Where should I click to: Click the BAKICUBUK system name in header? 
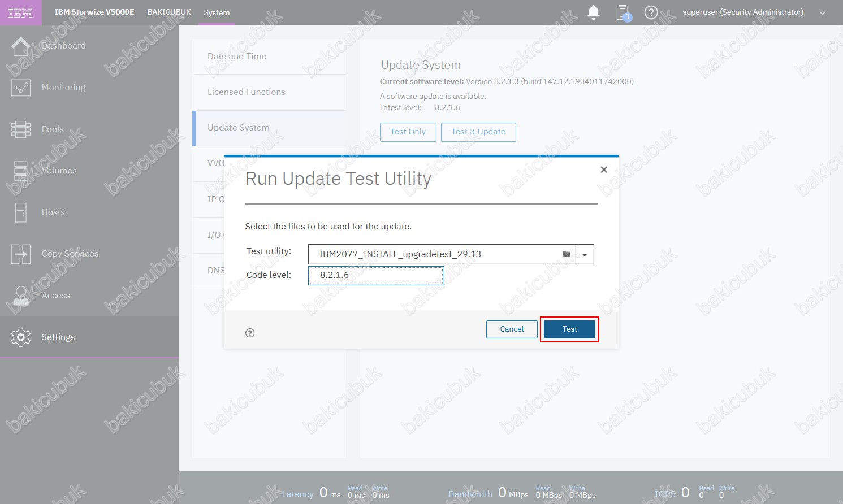tap(169, 12)
